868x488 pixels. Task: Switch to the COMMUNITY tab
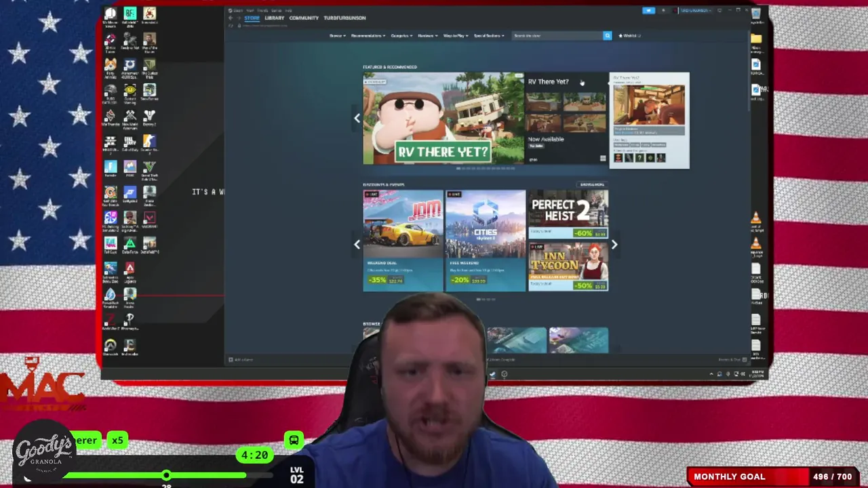click(x=304, y=18)
